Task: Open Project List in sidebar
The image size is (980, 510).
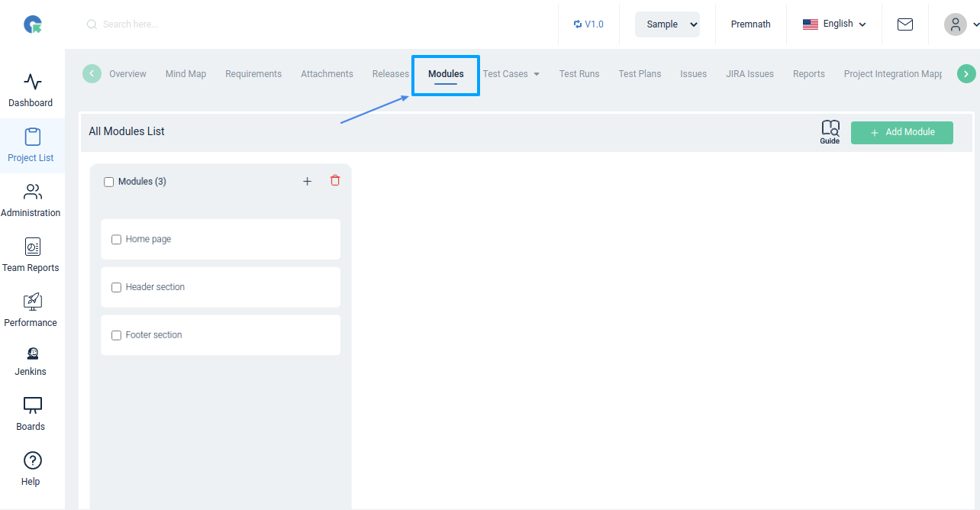Action: pyautogui.click(x=32, y=146)
